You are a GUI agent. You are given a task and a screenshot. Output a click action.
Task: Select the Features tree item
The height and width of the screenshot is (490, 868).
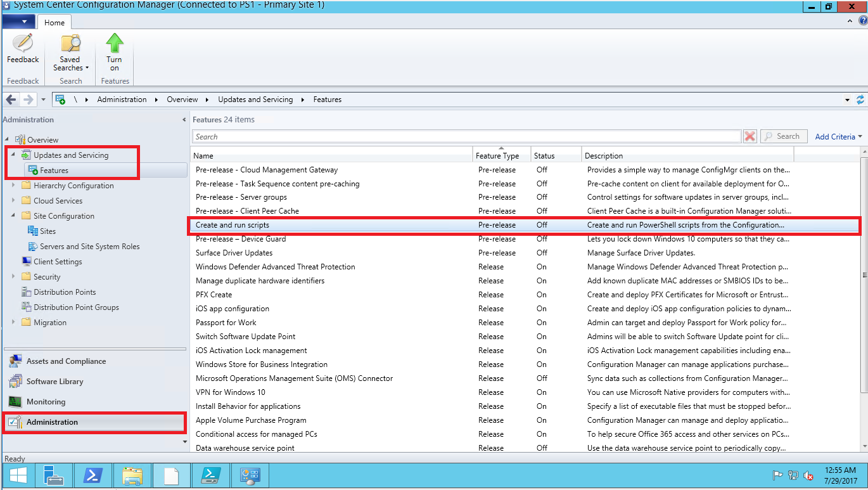[x=54, y=170]
